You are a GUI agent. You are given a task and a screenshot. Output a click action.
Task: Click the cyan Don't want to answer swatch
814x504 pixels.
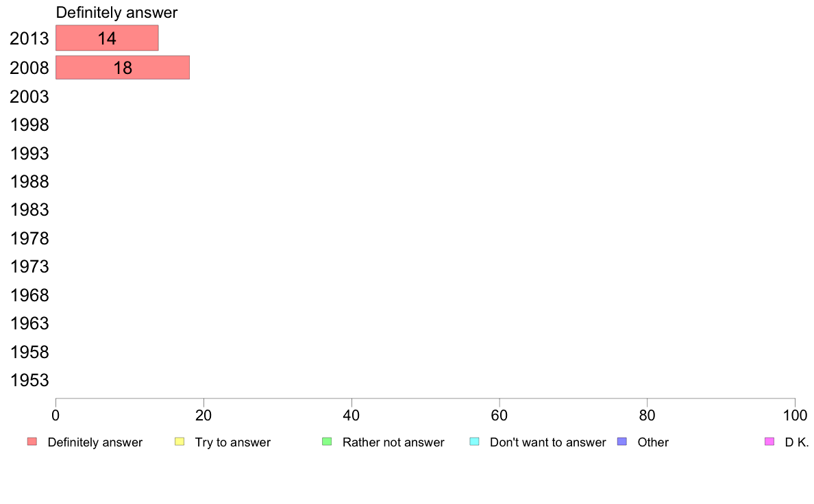pos(474,442)
